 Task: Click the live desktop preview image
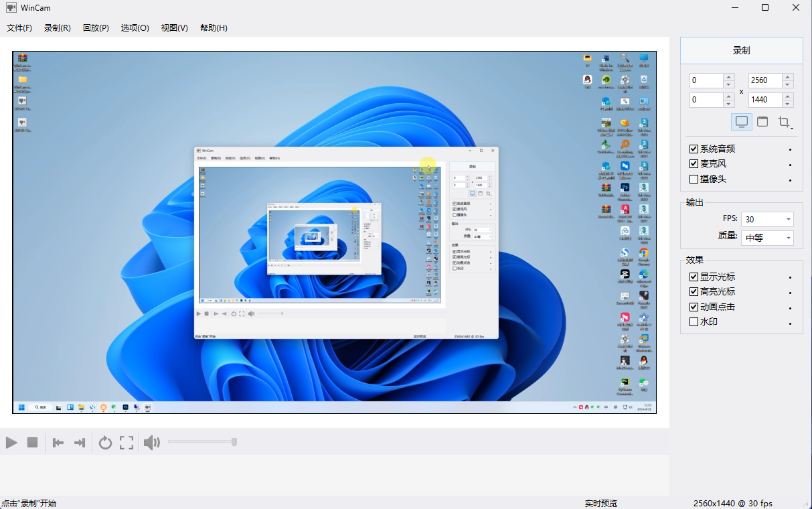point(335,232)
